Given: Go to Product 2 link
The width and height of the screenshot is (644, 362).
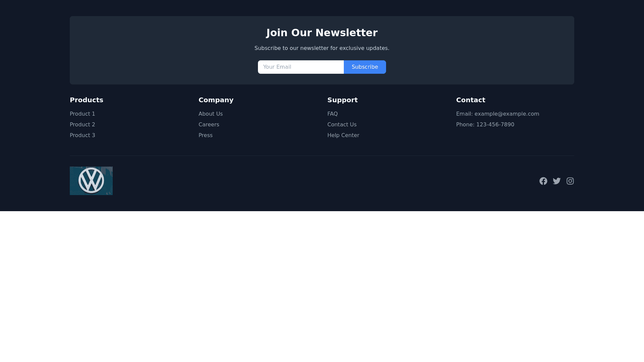Looking at the screenshot, I should (x=83, y=125).
